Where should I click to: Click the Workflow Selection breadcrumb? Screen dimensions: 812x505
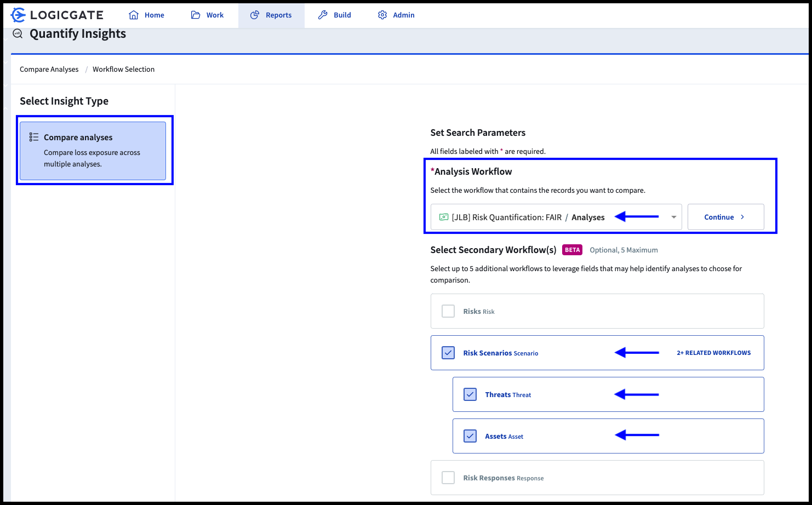pos(123,69)
